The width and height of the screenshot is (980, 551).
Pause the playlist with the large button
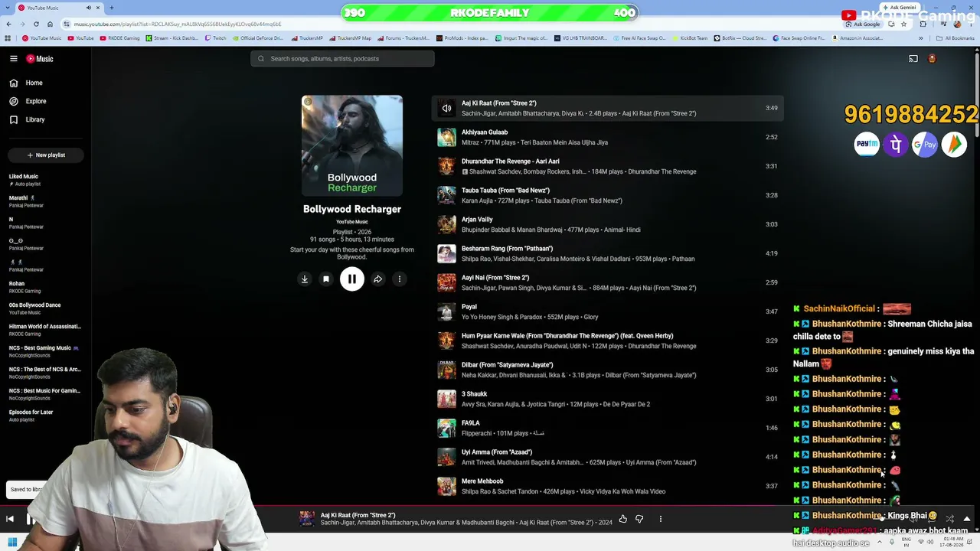[x=352, y=279]
